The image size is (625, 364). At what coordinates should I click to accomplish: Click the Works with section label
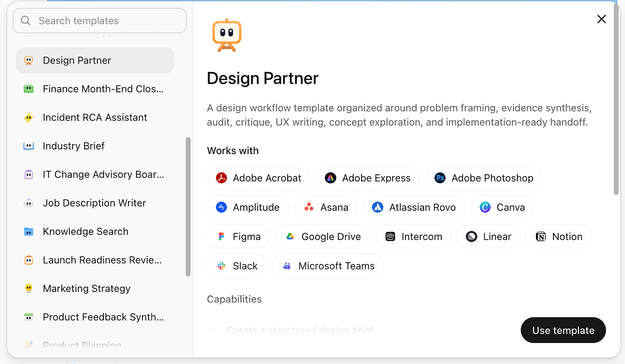tap(233, 151)
